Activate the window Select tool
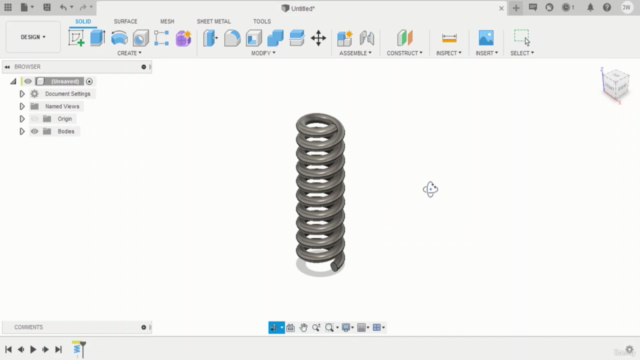 pos(522,37)
